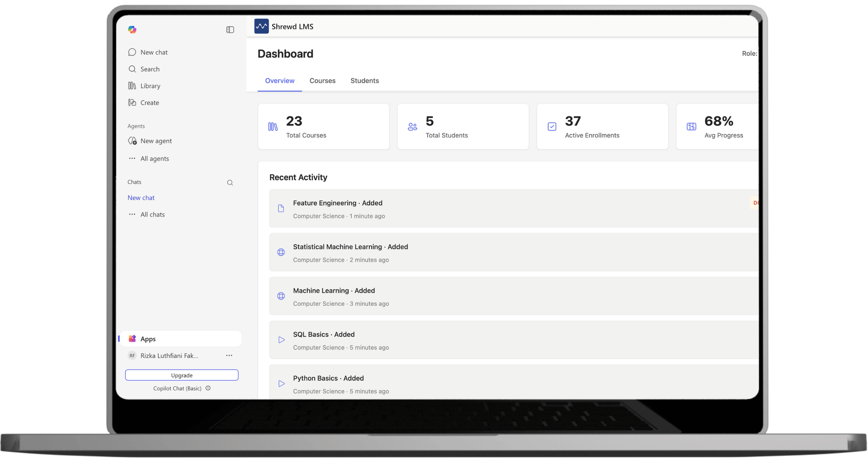Screen dimensions: 868x462
Task: Click the play icon beside Python Basics
Action: 281,383
